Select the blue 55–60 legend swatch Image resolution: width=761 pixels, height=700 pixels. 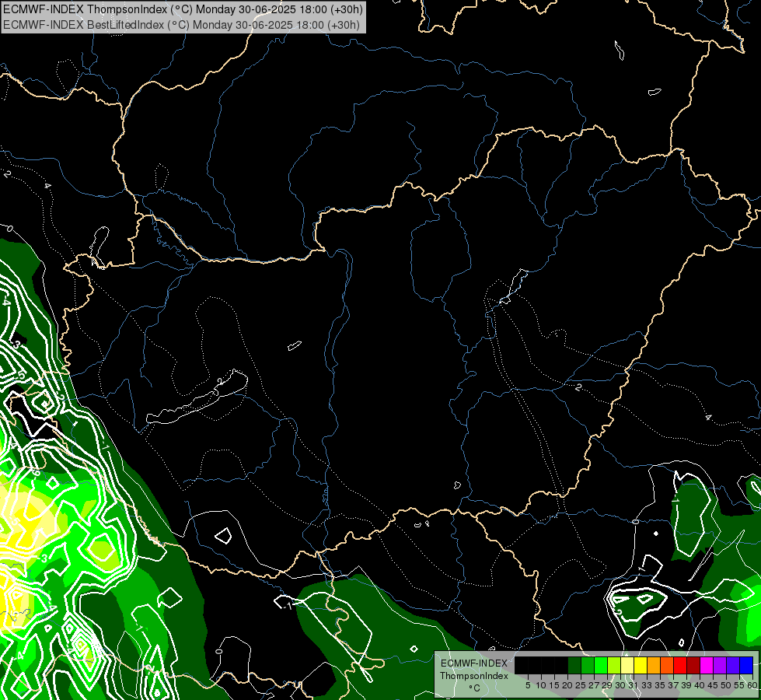tap(746, 665)
